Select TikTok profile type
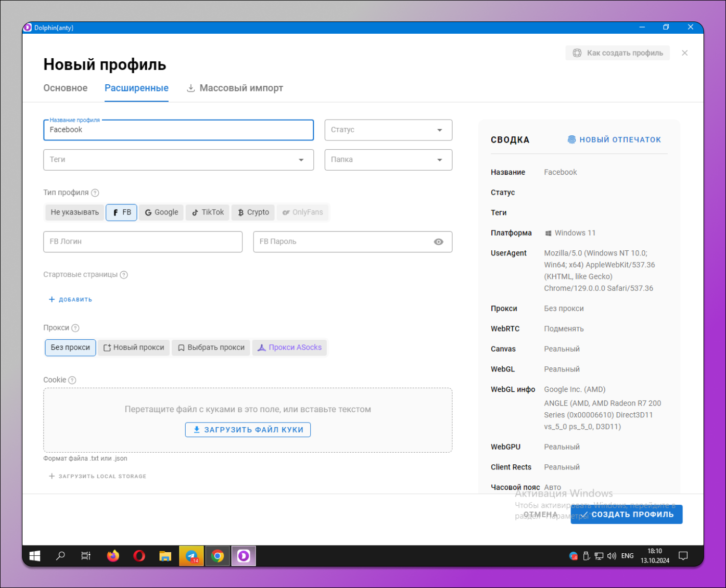The width and height of the screenshot is (726, 588). pyautogui.click(x=208, y=212)
